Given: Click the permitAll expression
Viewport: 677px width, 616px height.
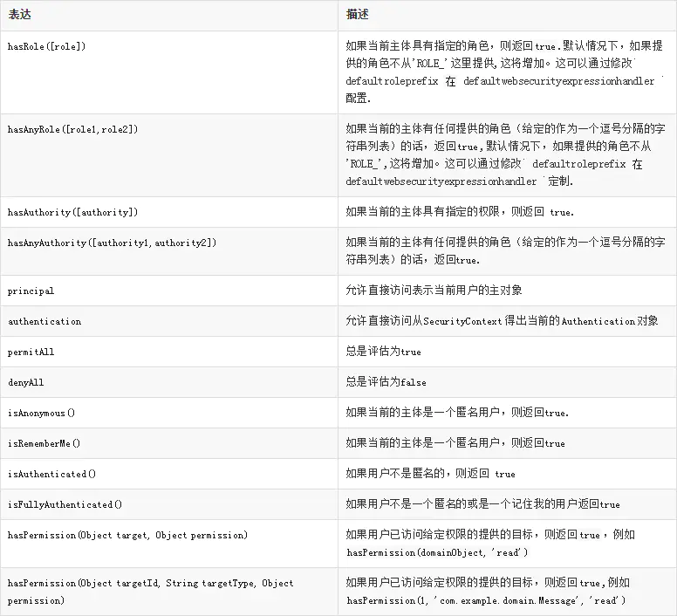Looking at the screenshot, I should tap(31, 352).
